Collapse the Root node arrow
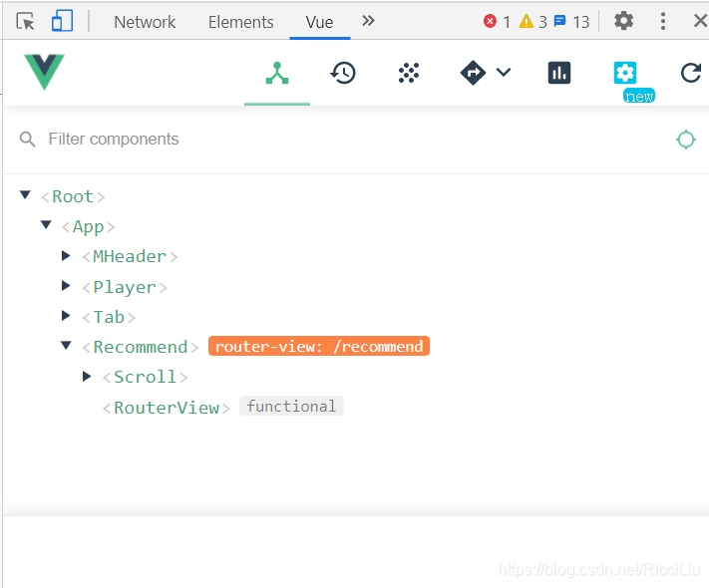This screenshot has width=709, height=588. (x=25, y=194)
